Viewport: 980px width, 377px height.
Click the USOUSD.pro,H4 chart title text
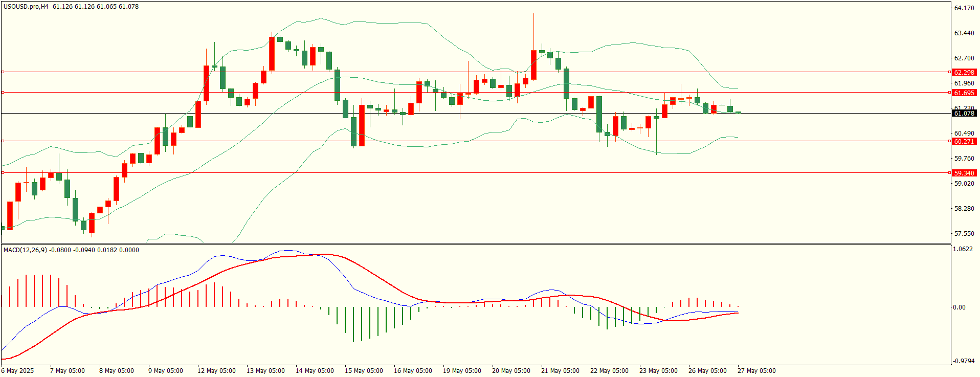pyautogui.click(x=26, y=7)
